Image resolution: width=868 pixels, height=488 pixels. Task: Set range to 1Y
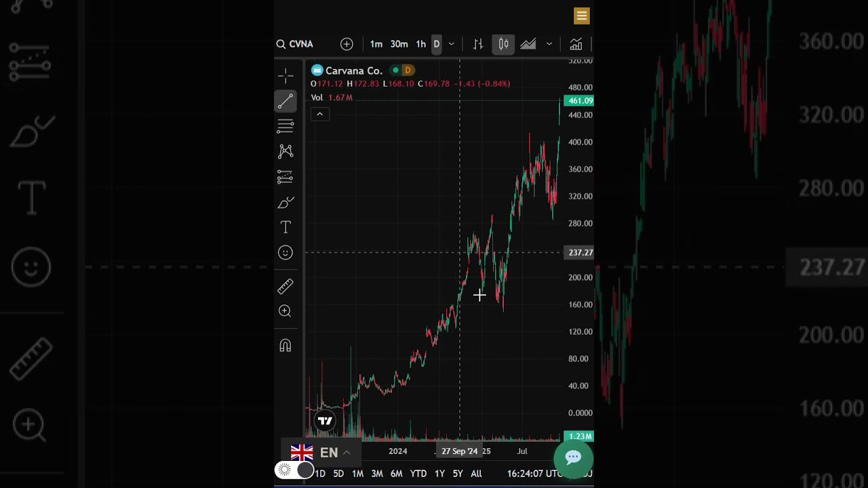pyautogui.click(x=439, y=474)
